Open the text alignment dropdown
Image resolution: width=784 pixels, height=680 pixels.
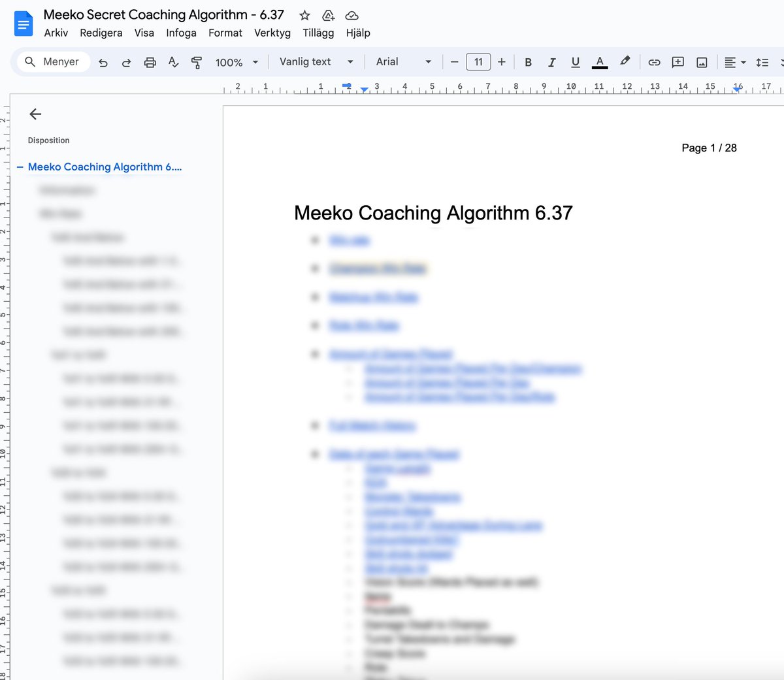click(x=735, y=63)
